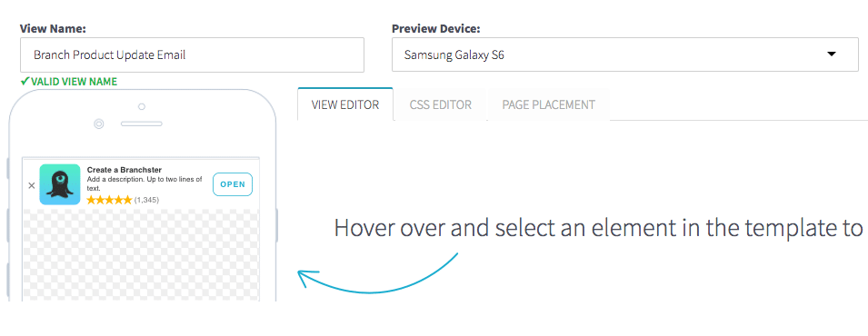868x336 pixels.
Task: Open the CSS EDITOR tab
Action: (441, 104)
